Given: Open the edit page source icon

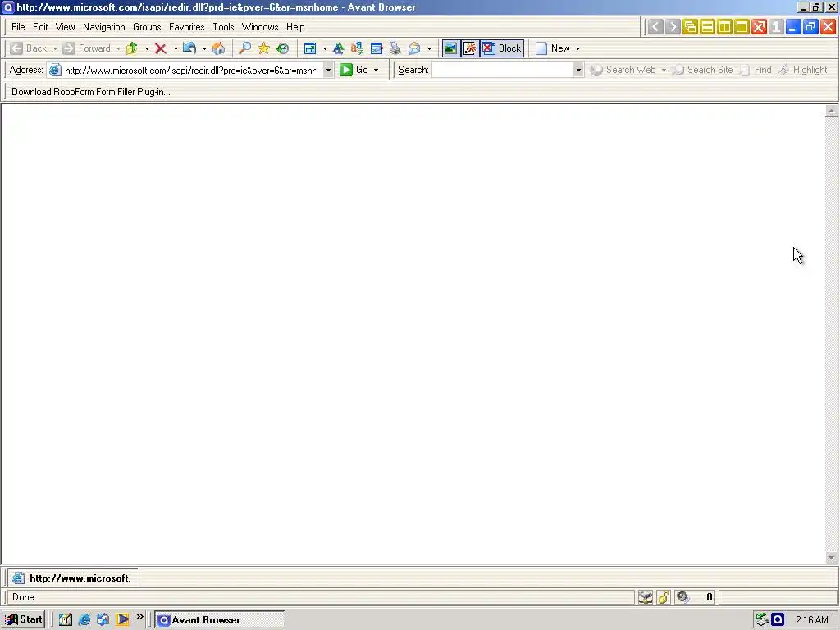Looking at the screenshot, I should (x=377, y=48).
